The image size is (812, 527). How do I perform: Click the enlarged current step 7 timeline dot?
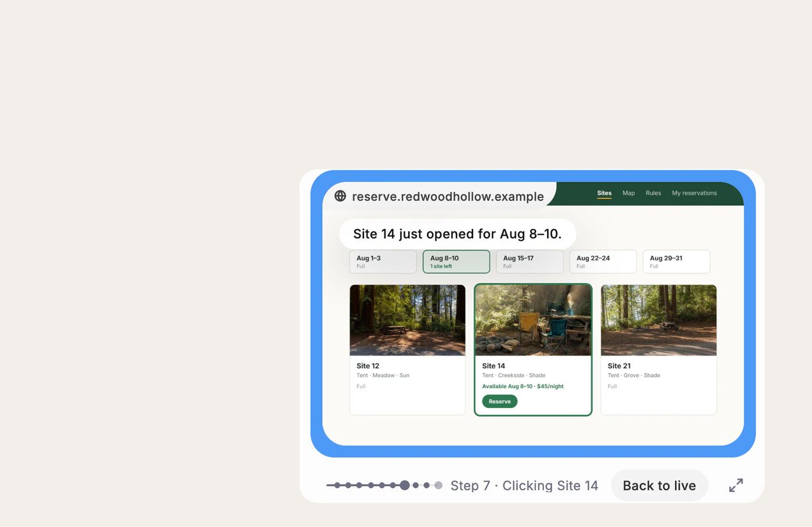(x=404, y=485)
